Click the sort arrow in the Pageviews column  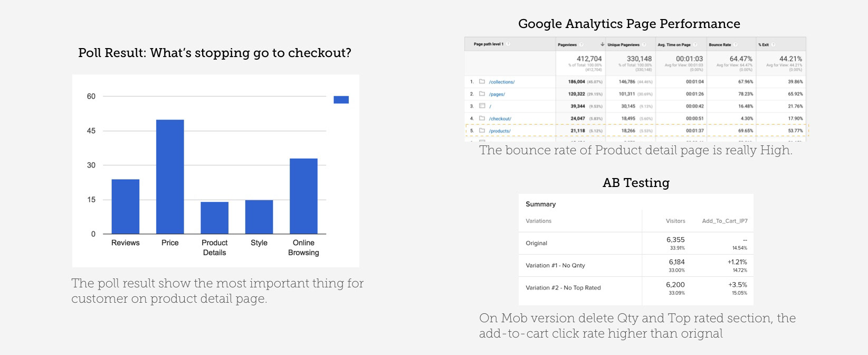[x=602, y=44]
